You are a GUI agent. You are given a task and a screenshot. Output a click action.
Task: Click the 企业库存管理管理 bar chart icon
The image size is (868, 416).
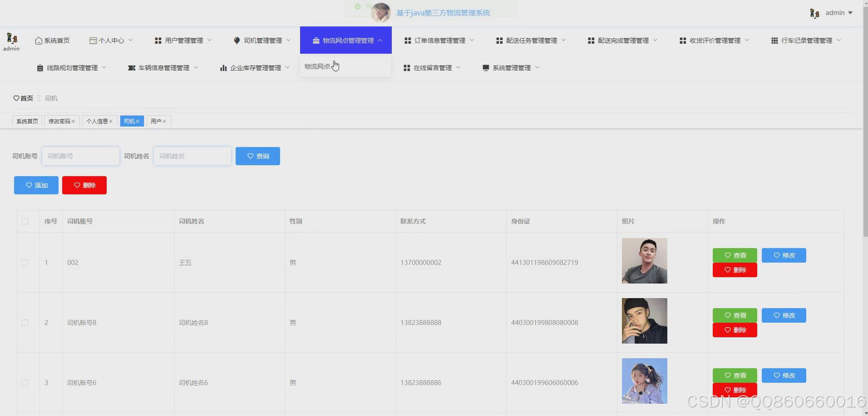(223, 67)
